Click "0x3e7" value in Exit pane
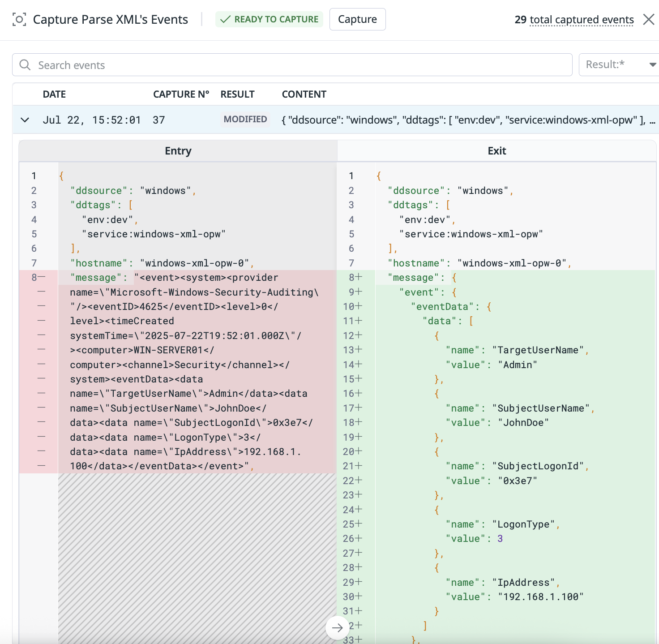The width and height of the screenshot is (659, 644). (518, 481)
